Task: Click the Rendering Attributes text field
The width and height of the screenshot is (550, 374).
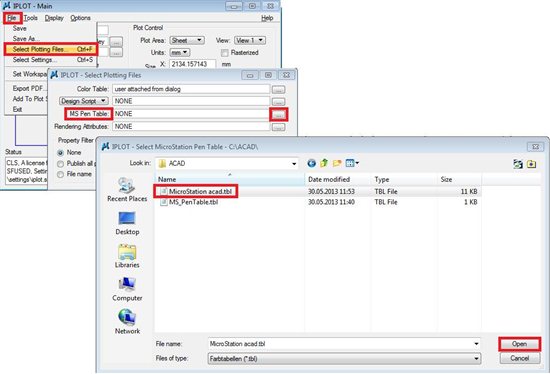Action: click(x=191, y=126)
